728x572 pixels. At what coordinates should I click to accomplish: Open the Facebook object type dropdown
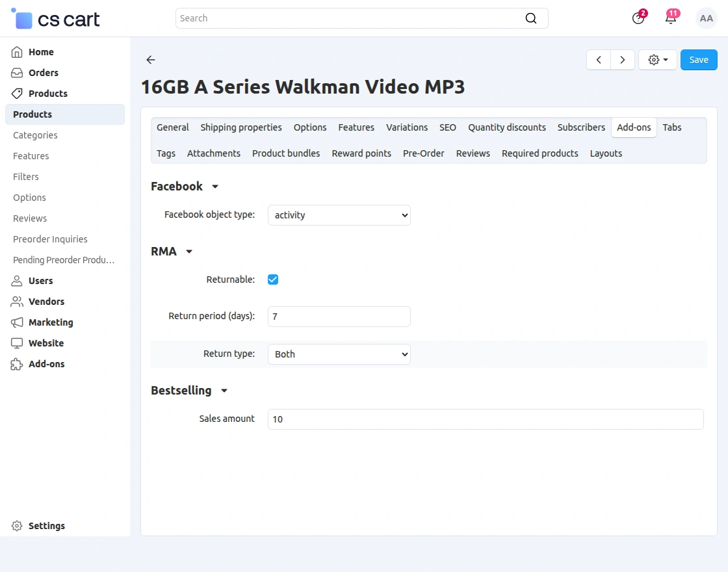[x=339, y=215]
